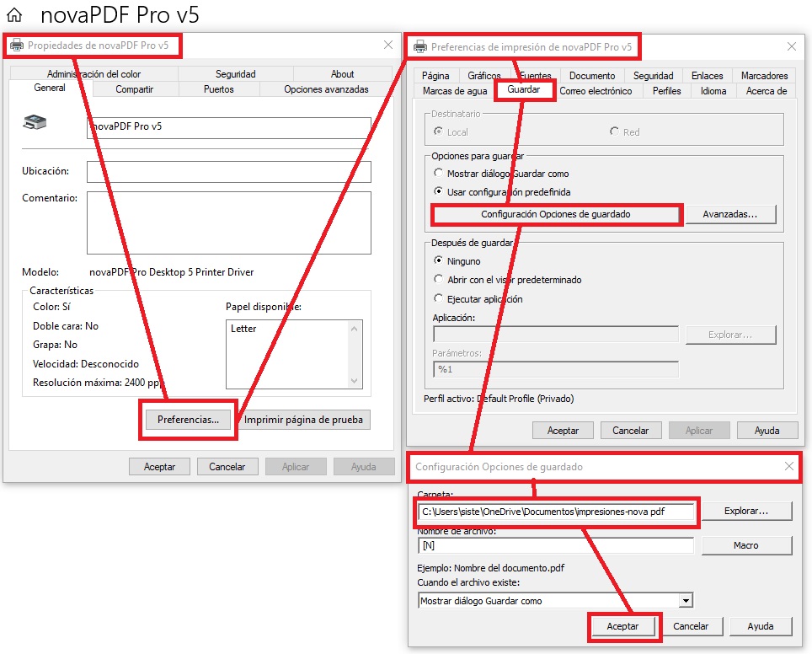This screenshot has height=654, width=812.
Task: Close the Preferencias de impresión window
Action: 791,46
